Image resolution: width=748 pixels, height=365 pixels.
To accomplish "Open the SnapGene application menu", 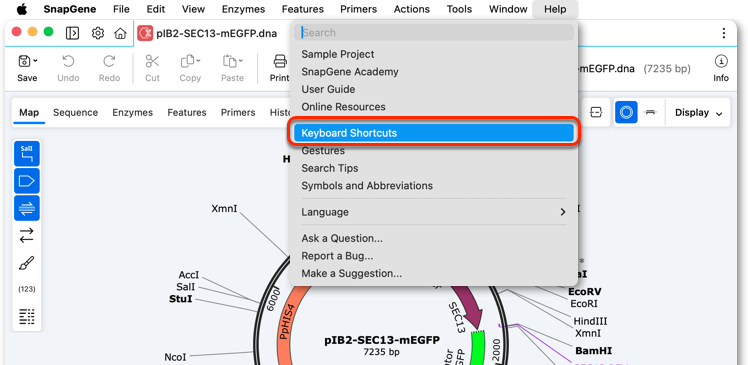I will pos(70,9).
